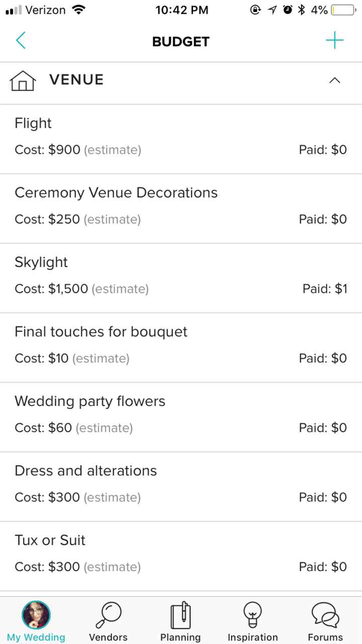Tap the plus icon to add budget item
The height and width of the screenshot is (644, 362).
tap(334, 41)
